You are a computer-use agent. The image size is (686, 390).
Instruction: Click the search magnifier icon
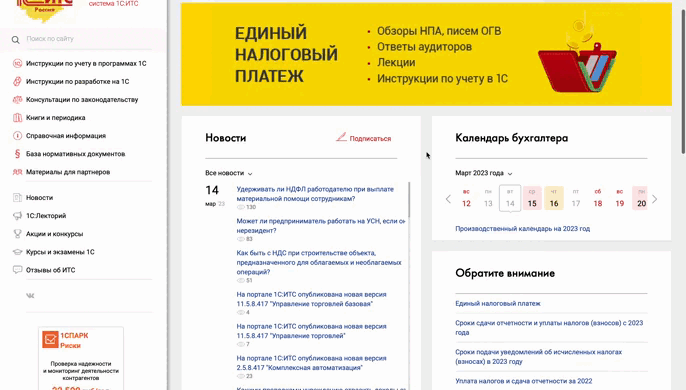point(16,40)
